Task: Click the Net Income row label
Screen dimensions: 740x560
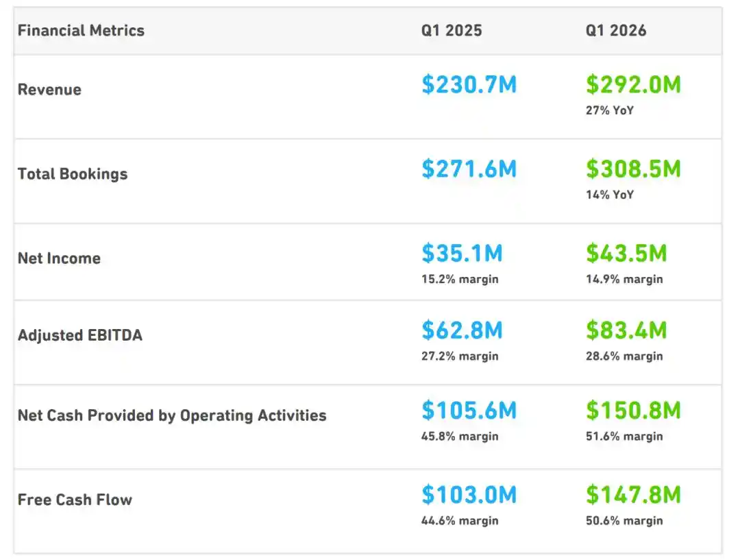Action: click(x=59, y=258)
